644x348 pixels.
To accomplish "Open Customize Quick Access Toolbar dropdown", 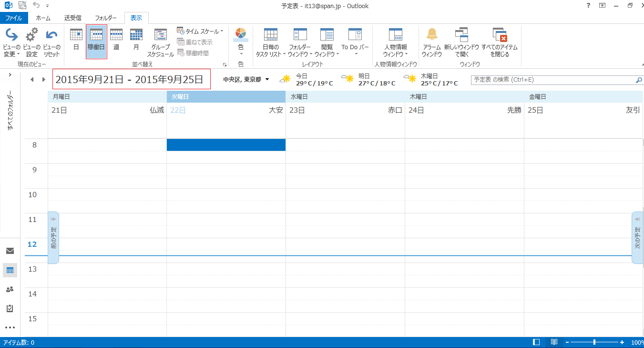I will pos(47,6).
